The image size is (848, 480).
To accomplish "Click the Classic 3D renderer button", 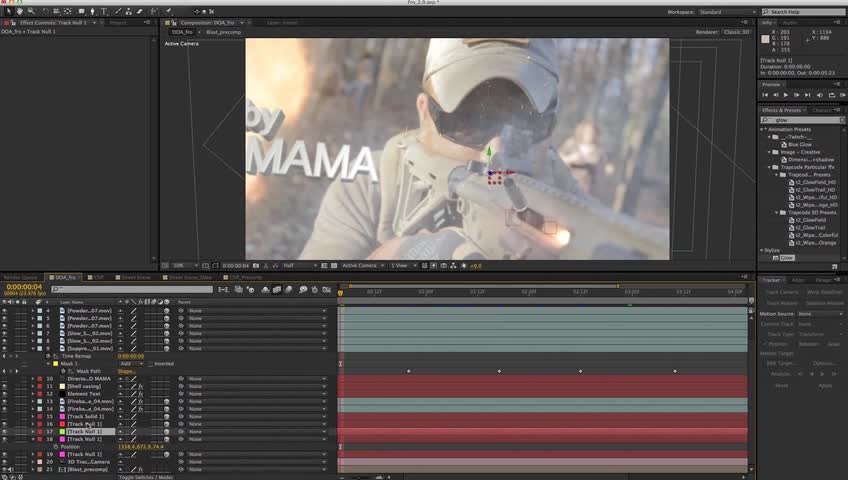I will 737,32.
